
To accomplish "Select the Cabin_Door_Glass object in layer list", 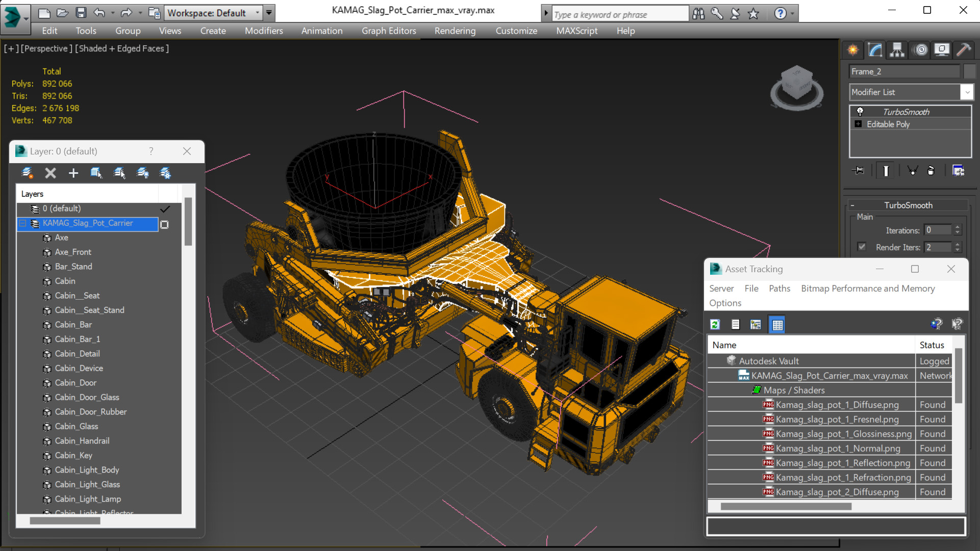I will 87,397.
